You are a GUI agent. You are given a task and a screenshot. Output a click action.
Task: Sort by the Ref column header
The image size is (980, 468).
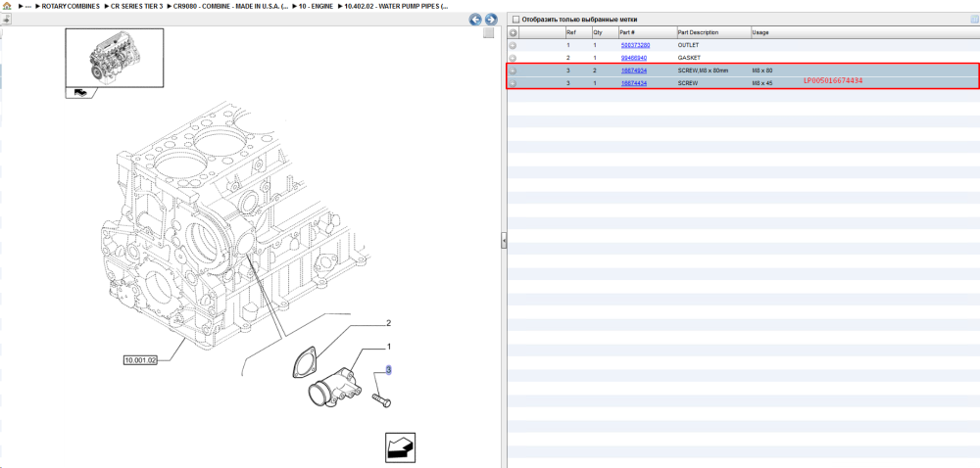[x=577, y=32]
